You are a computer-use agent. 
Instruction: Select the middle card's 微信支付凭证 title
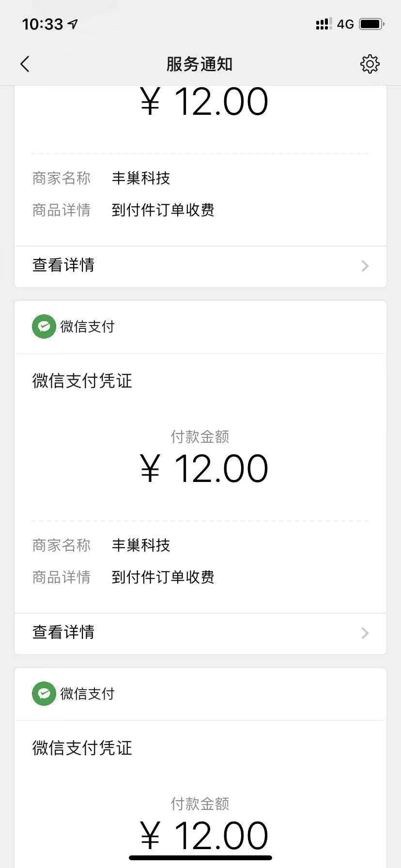(82, 381)
